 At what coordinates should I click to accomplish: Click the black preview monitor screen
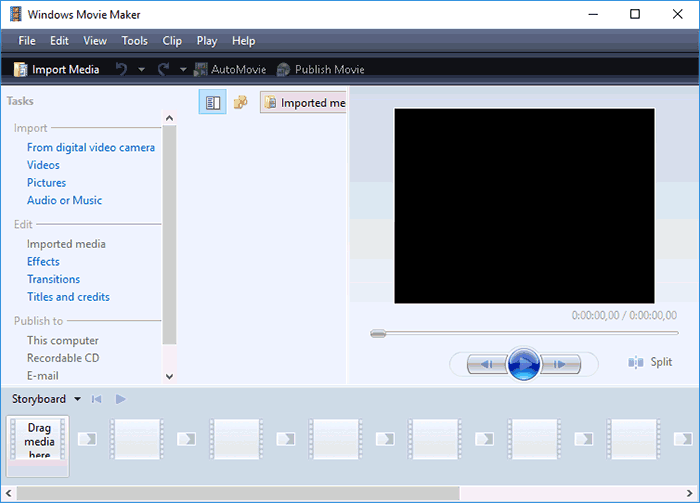(524, 206)
